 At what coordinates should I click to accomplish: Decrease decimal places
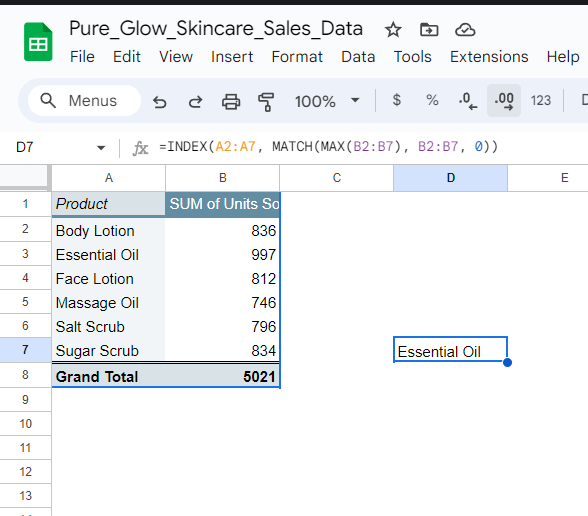[x=468, y=100]
